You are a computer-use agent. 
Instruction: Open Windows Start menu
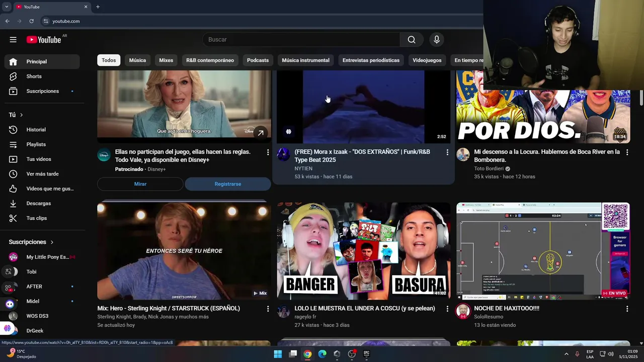278,354
